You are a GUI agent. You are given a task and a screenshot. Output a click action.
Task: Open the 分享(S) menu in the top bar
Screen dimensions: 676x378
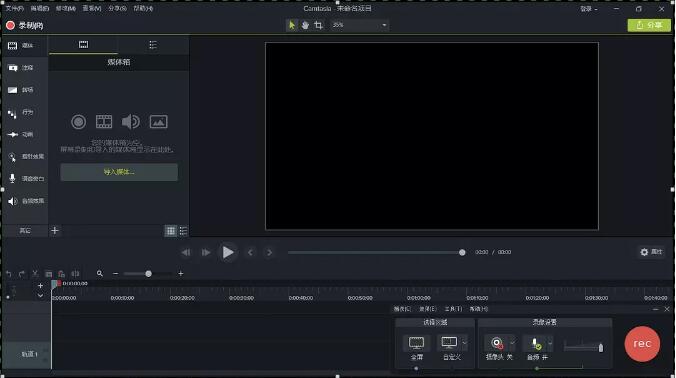pyautogui.click(x=117, y=9)
